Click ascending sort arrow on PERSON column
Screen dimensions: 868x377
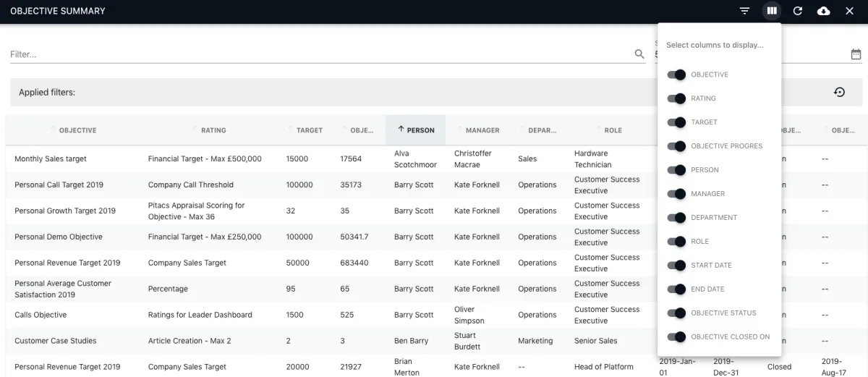click(x=401, y=130)
